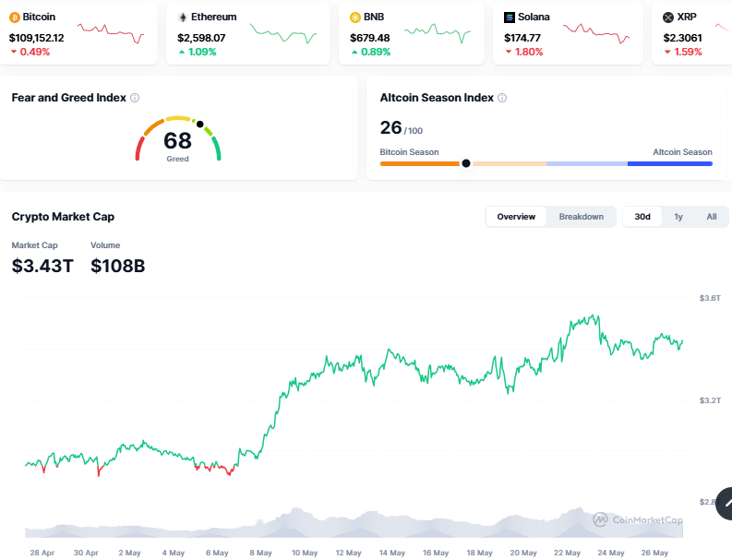
Task: Click Bitcoin red sparkline chart
Action: coord(111,32)
